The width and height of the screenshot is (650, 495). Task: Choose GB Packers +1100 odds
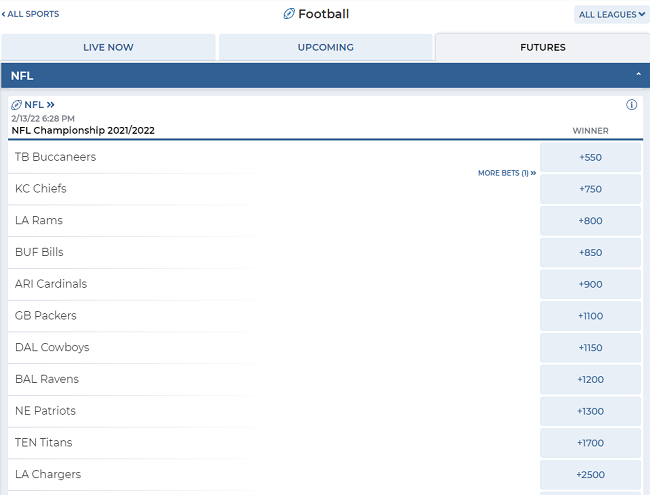pos(590,316)
